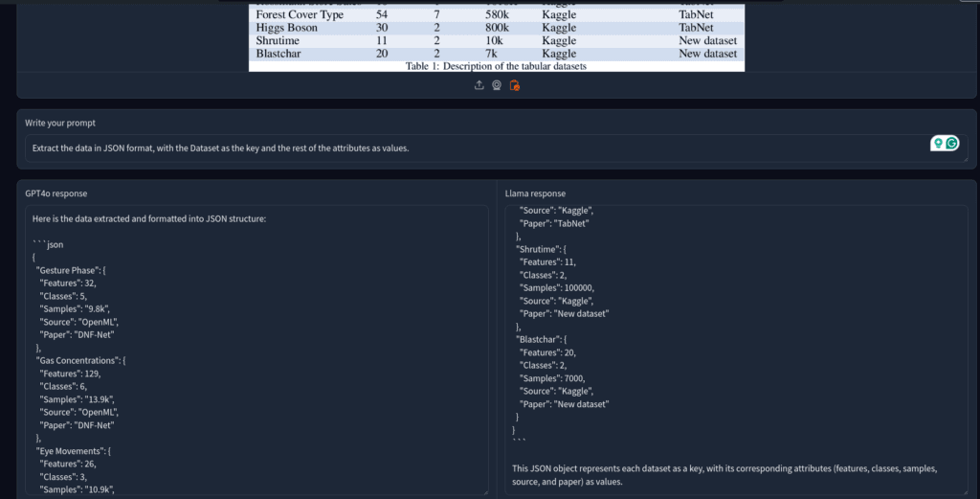Screen dimensions: 980x499
Task: Click the "Samples": "10.9k" line
Action: click(x=77, y=489)
